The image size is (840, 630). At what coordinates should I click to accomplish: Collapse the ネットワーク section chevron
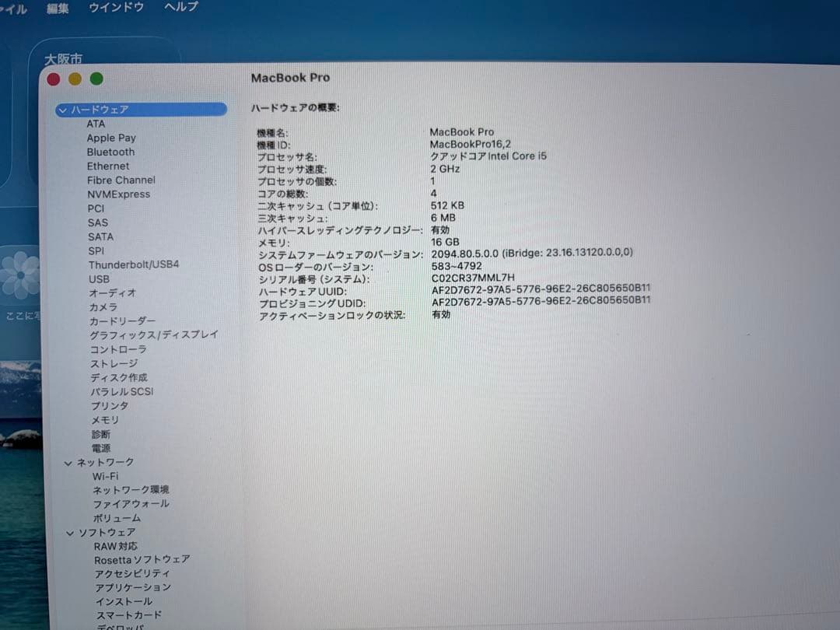(x=68, y=463)
